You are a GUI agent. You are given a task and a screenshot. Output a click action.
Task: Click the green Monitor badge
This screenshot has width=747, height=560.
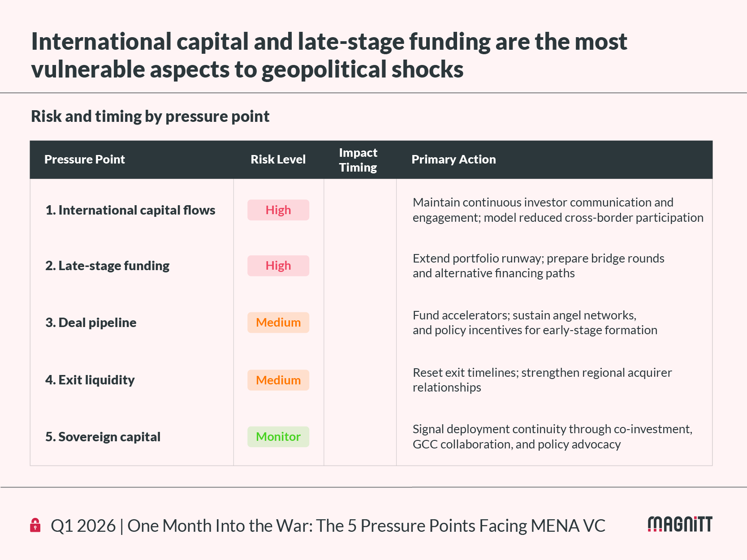pyautogui.click(x=278, y=437)
